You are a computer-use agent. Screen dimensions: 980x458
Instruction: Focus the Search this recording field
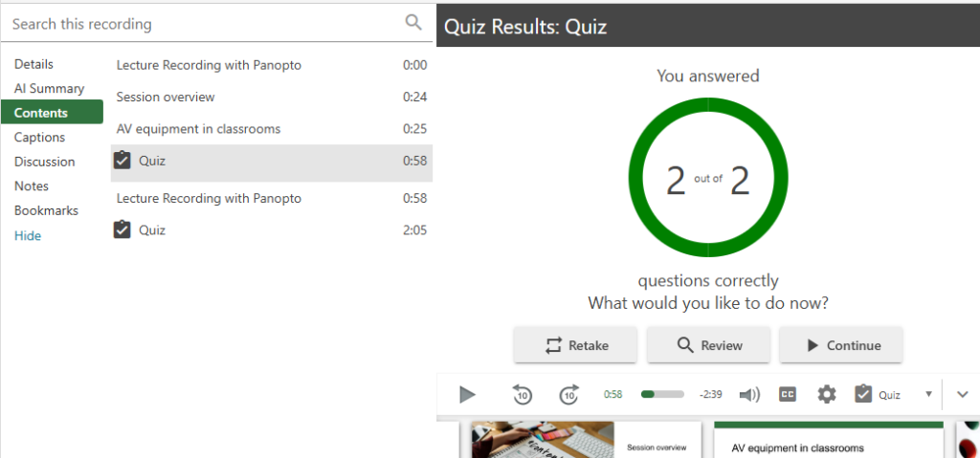207,24
